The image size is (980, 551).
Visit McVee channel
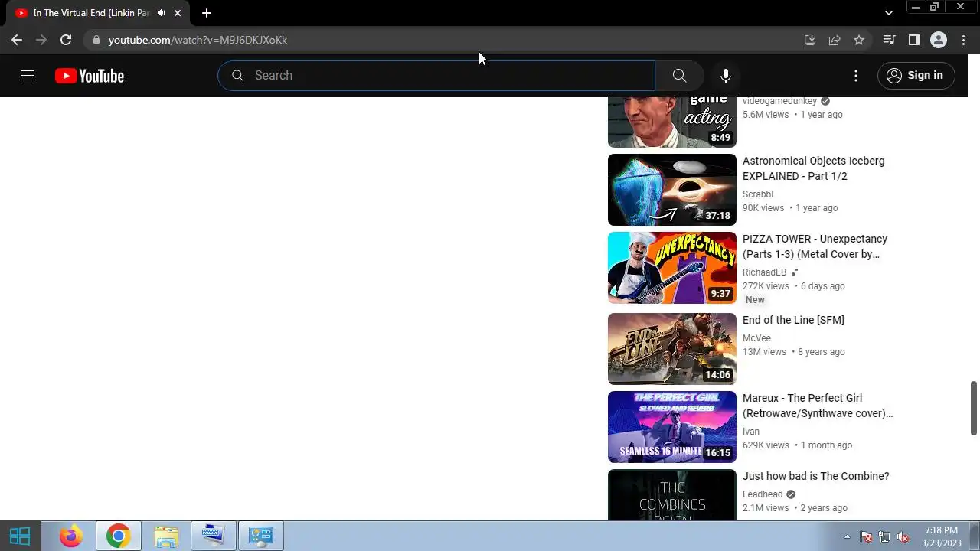pos(756,338)
